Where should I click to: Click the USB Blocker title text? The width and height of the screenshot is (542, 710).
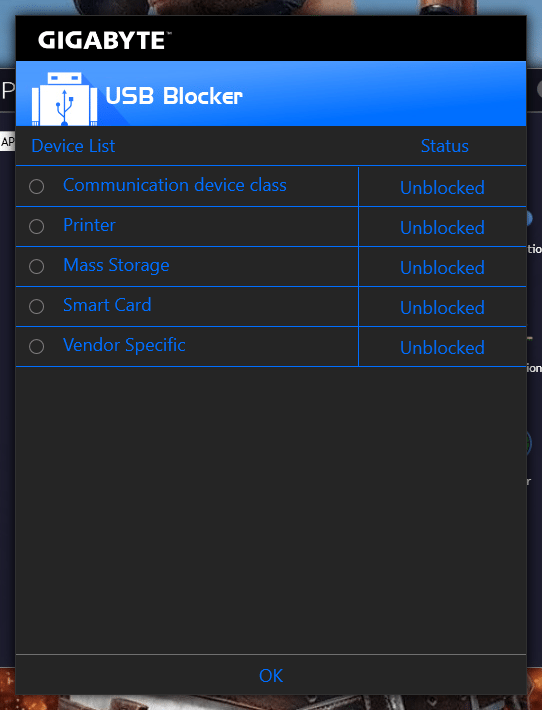click(x=174, y=96)
